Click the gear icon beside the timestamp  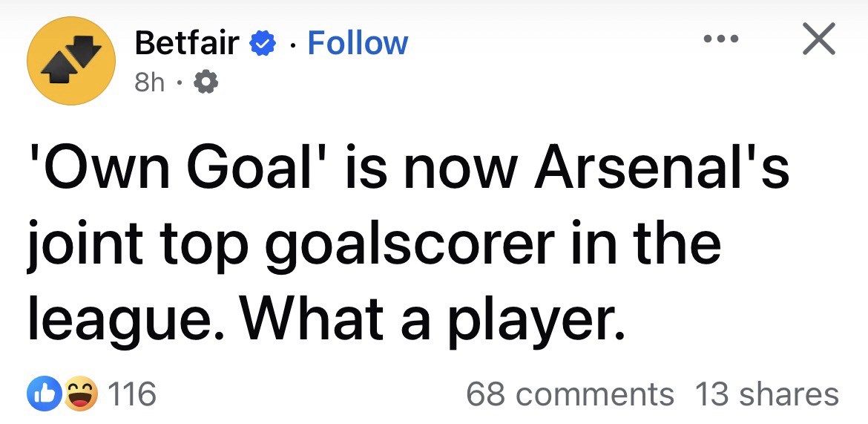204,84
